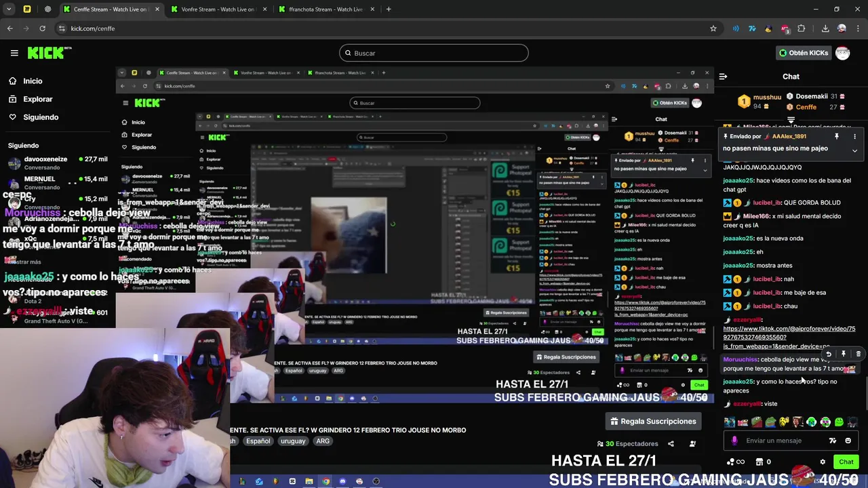This screenshot has width=868, height=488.
Task: Click the ARG tag
Action: point(323,441)
